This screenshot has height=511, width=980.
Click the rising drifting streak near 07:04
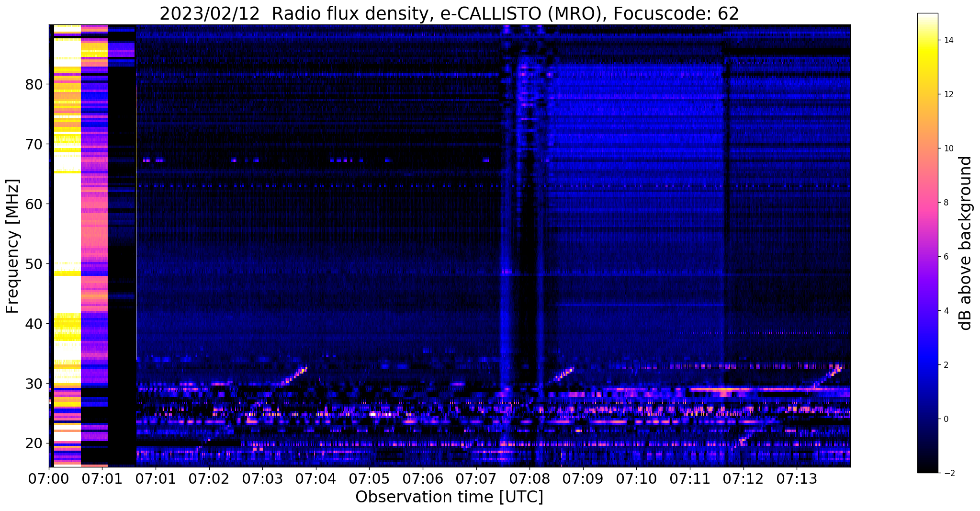click(x=293, y=376)
